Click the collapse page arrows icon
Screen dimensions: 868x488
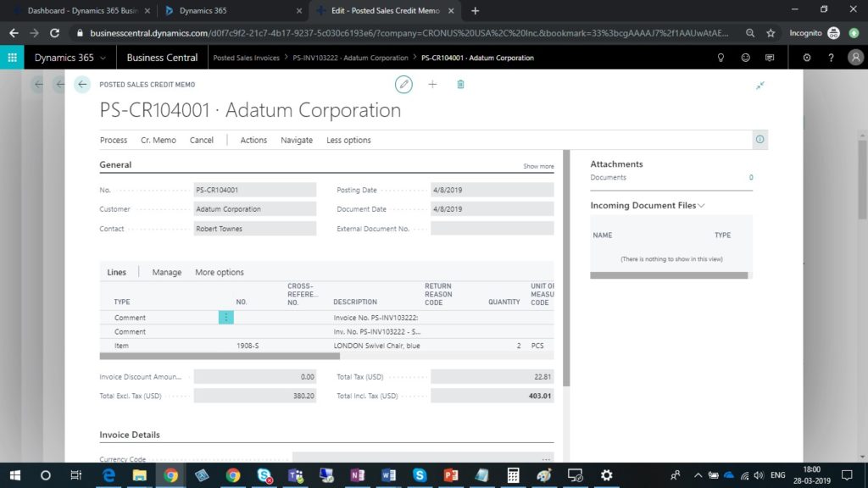click(760, 86)
